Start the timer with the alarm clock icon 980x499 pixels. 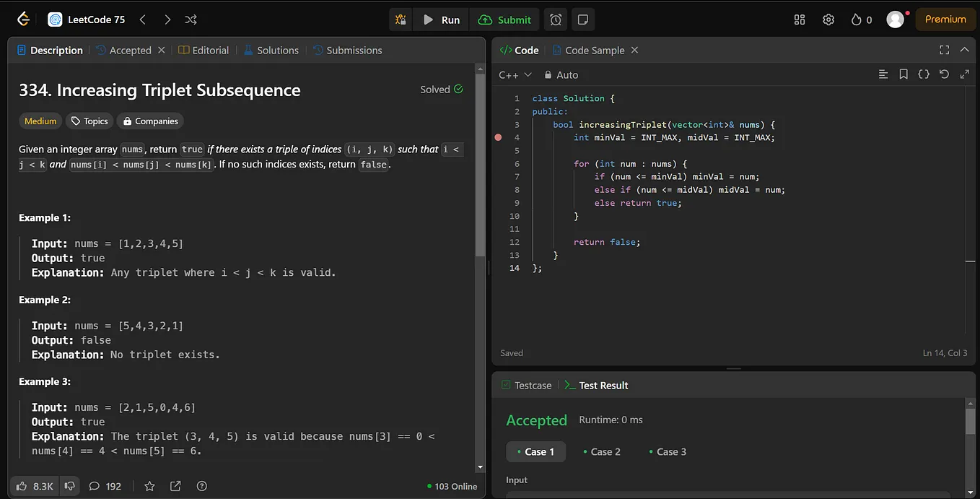(x=556, y=19)
